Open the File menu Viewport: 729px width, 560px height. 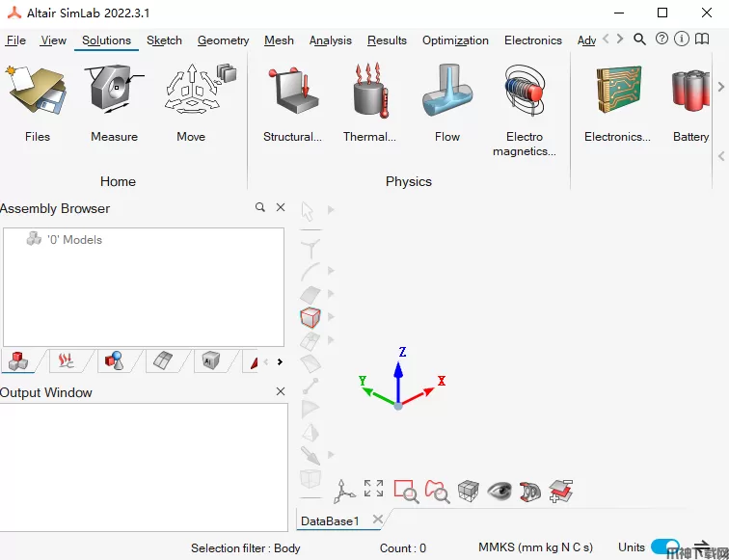[x=15, y=40]
